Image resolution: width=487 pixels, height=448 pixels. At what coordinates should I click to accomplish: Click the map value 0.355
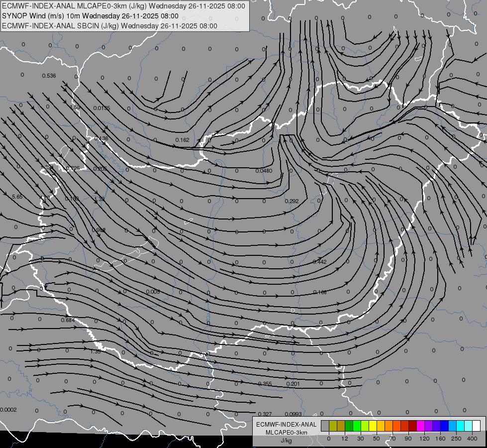(x=265, y=384)
